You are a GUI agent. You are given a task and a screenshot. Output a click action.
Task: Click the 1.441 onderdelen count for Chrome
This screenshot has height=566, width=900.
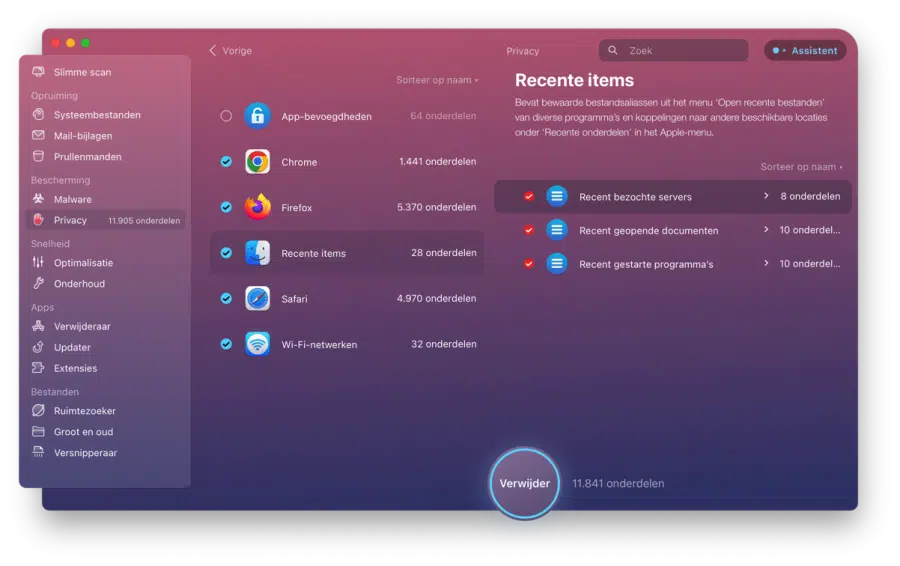[x=437, y=161]
